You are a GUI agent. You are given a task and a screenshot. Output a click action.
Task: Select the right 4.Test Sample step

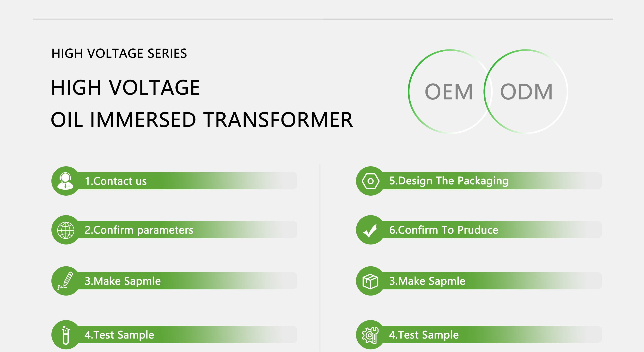point(479,335)
